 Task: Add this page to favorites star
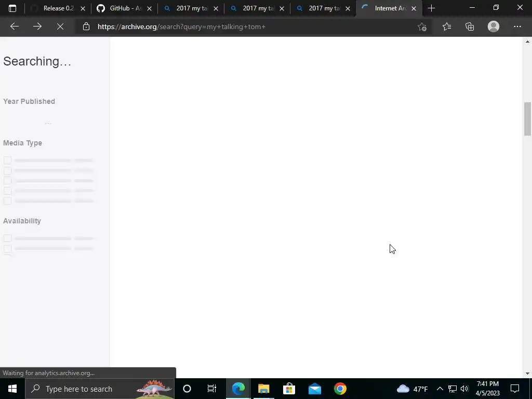tap(422, 26)
